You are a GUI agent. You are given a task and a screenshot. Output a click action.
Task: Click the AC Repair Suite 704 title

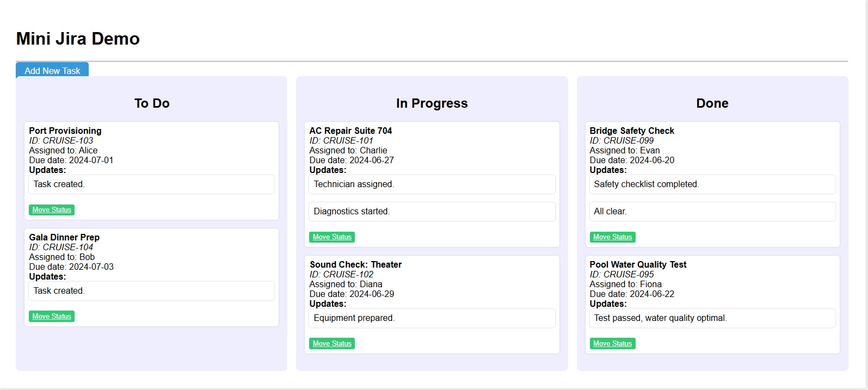pos(350,131)
